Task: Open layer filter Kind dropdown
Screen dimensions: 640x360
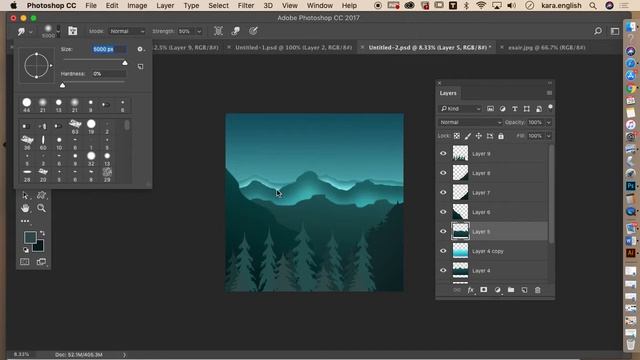Action: pos(460,109)
